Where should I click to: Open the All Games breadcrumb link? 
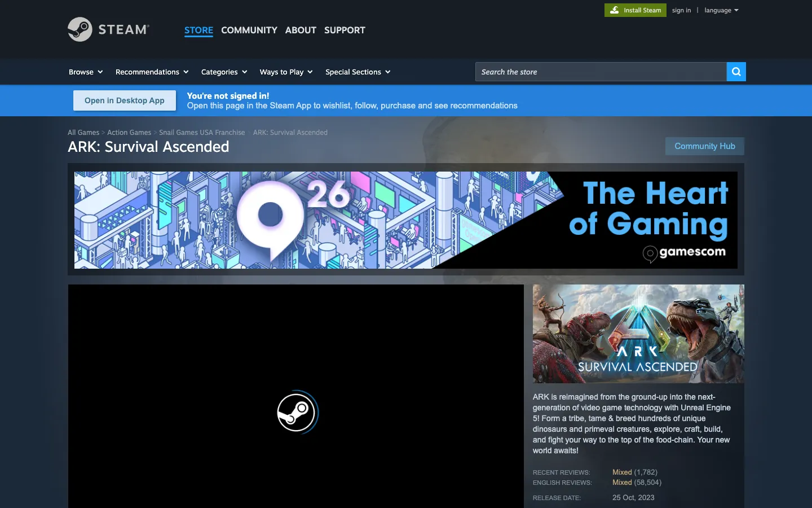pos(83,133)
